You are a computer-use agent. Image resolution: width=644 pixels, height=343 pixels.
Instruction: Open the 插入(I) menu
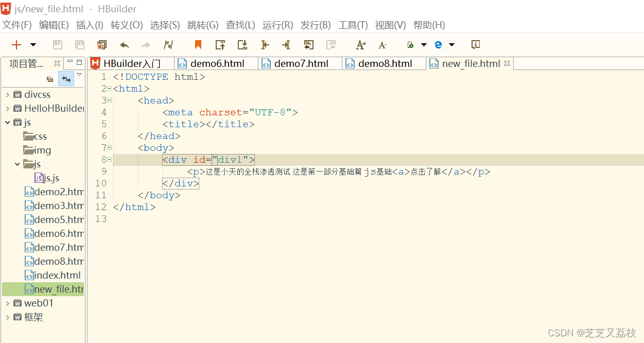point(90,25)
